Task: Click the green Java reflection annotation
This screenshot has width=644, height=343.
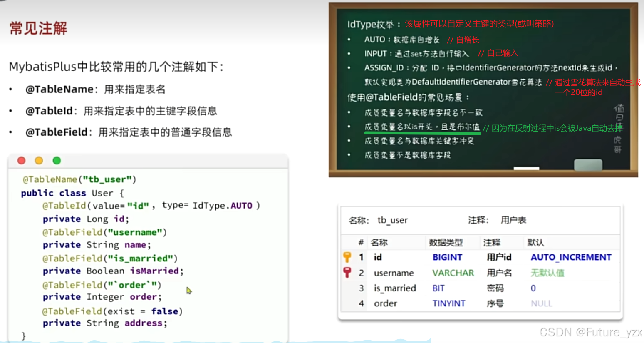Action: (x=553, y=128)
